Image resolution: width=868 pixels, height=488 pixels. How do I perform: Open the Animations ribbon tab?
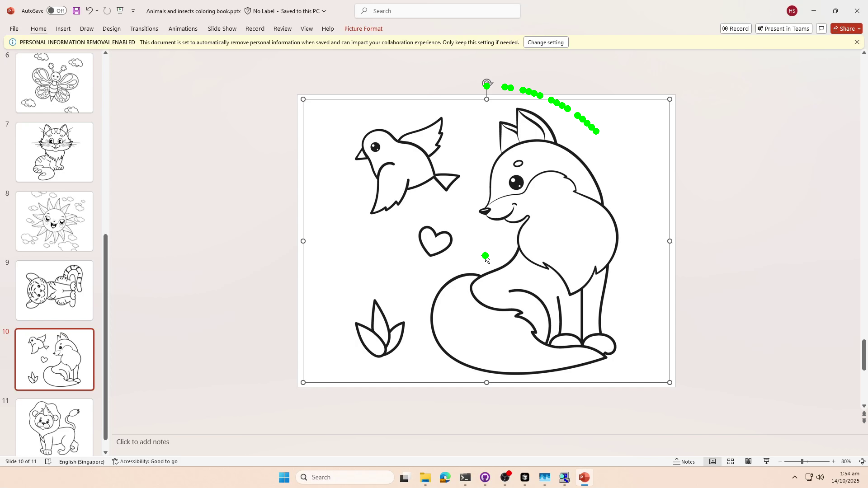tap(183, 28)
